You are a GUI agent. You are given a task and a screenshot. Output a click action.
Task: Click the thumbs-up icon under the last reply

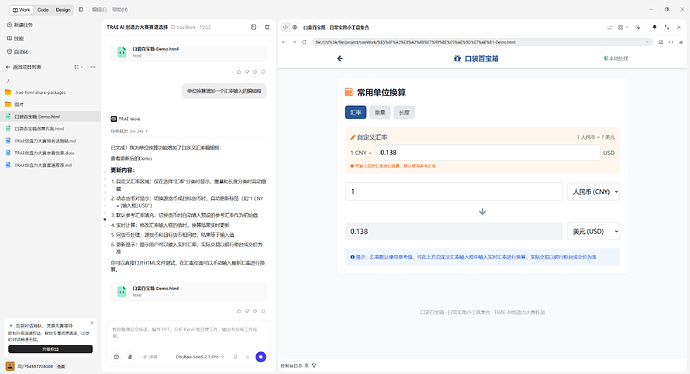coord(239,311)
